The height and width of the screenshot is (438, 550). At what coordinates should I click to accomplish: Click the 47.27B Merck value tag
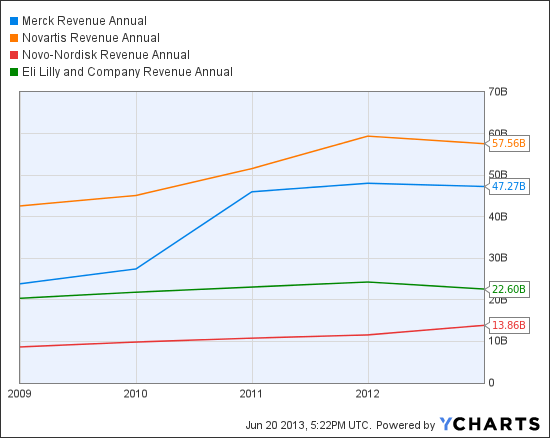pos(508,186)
